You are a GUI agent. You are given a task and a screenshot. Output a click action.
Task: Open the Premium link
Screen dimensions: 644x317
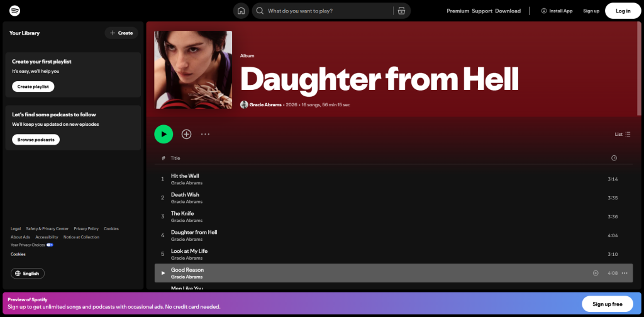[x=458, y=11]
